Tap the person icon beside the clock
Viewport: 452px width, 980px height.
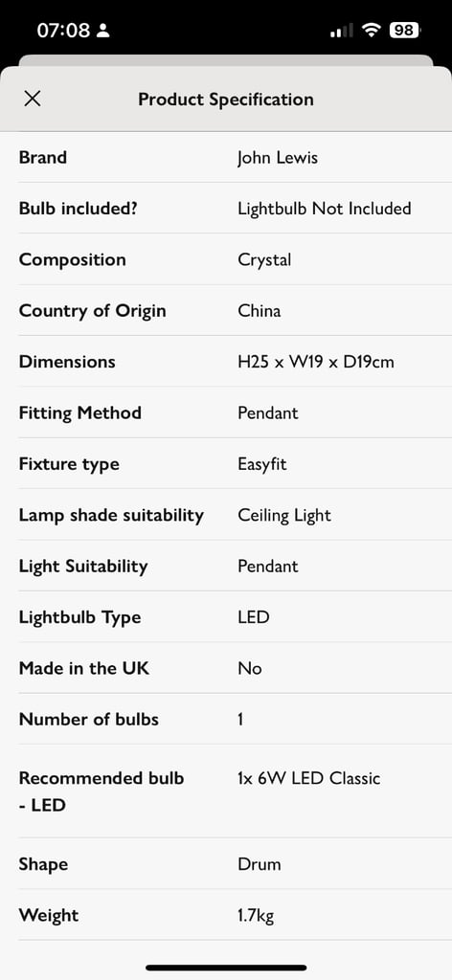(103, 30)
